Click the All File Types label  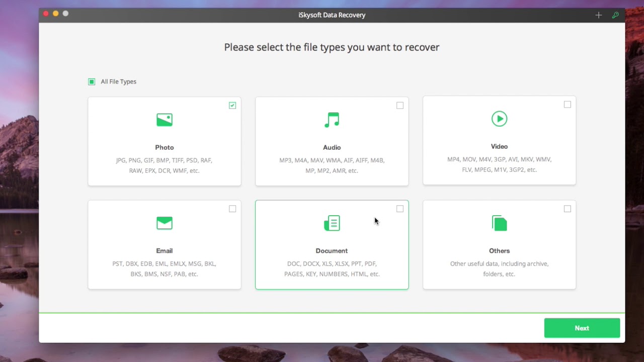(118, 81)
